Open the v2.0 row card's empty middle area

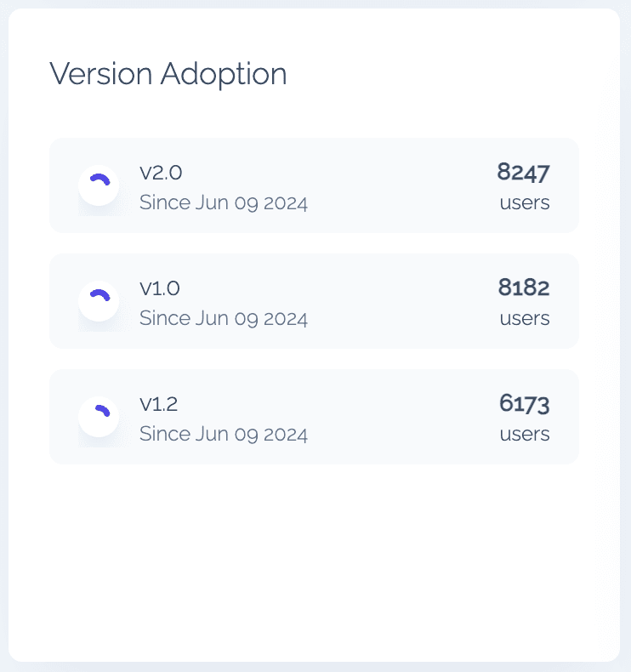[x=400, y=185]
